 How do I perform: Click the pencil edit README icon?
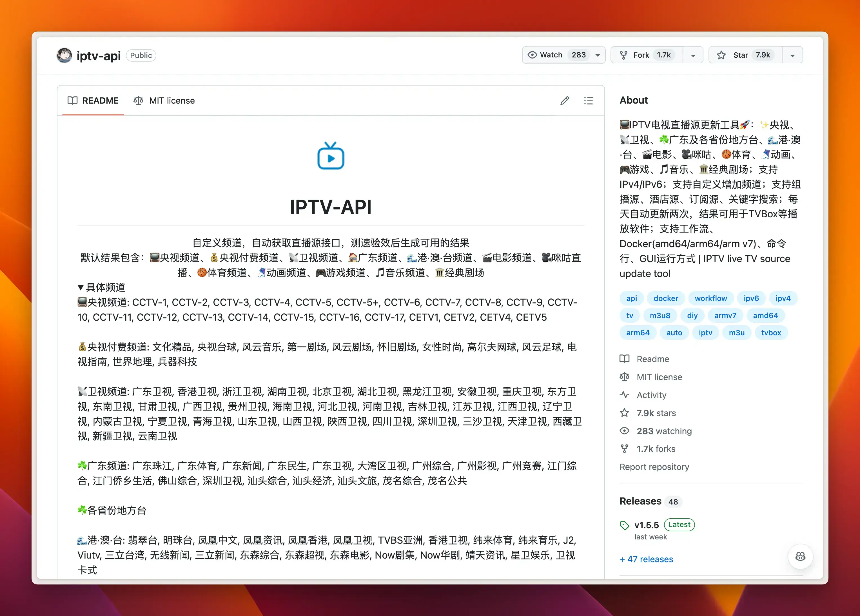(x=565, y=101)
